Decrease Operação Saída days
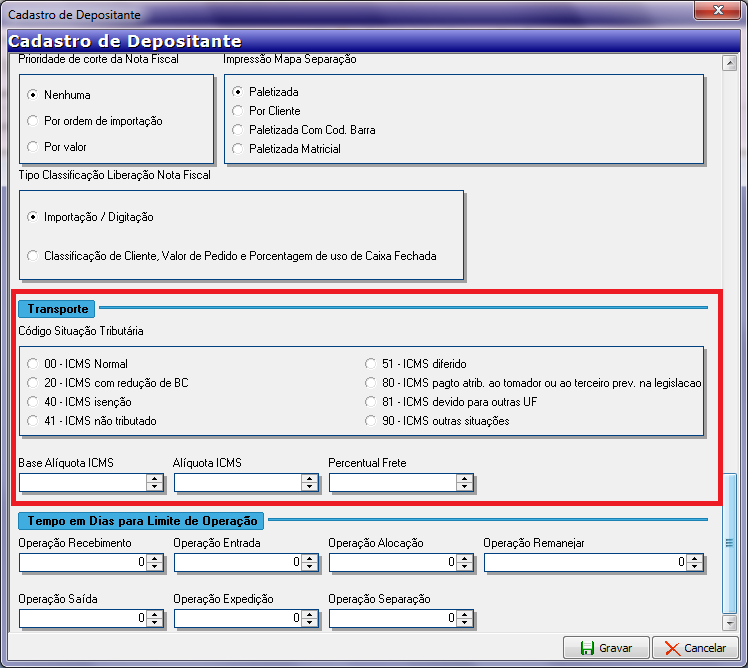Viewport: 748px width, 668px height. [x=155, y=623]
